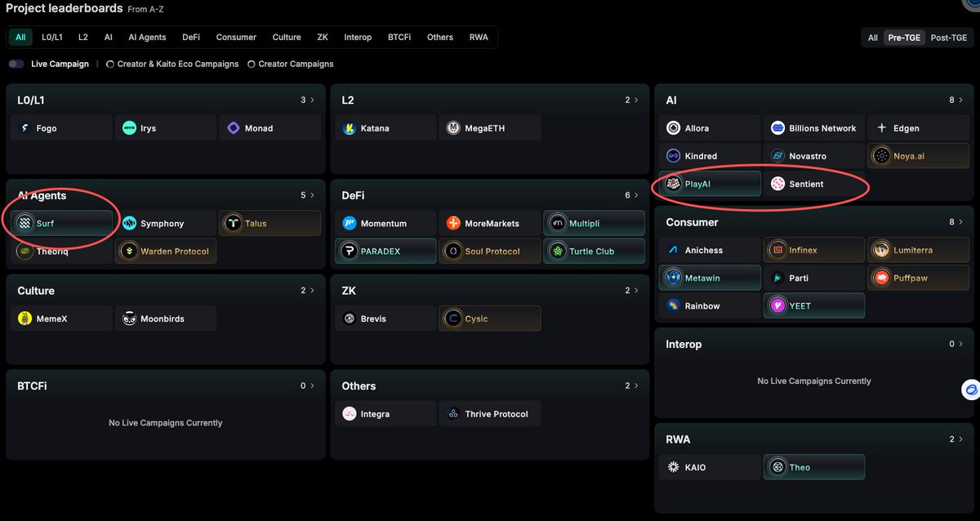Open the Noya.ai icon

click(x=882, y=156)
